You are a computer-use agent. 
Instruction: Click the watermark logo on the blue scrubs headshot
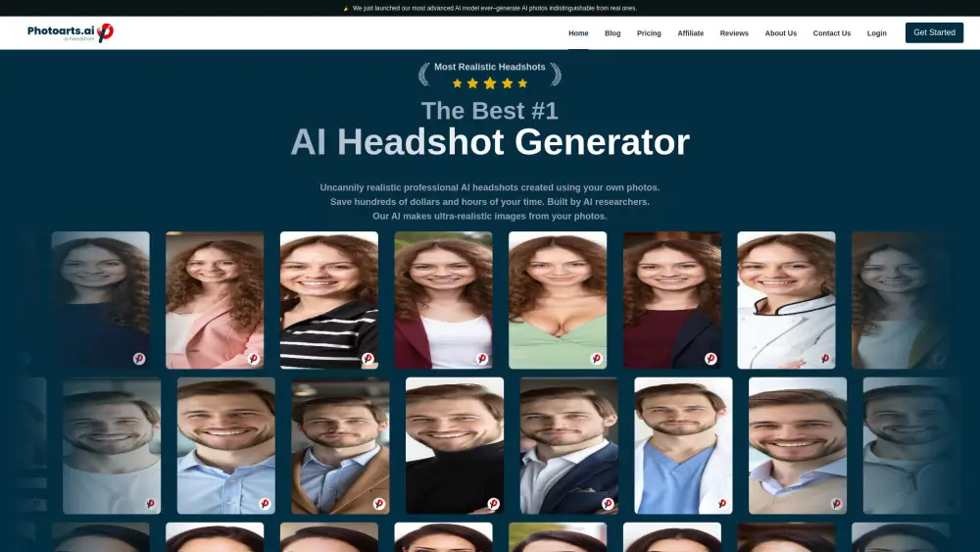pyautogui.click(x=722, y=504)
